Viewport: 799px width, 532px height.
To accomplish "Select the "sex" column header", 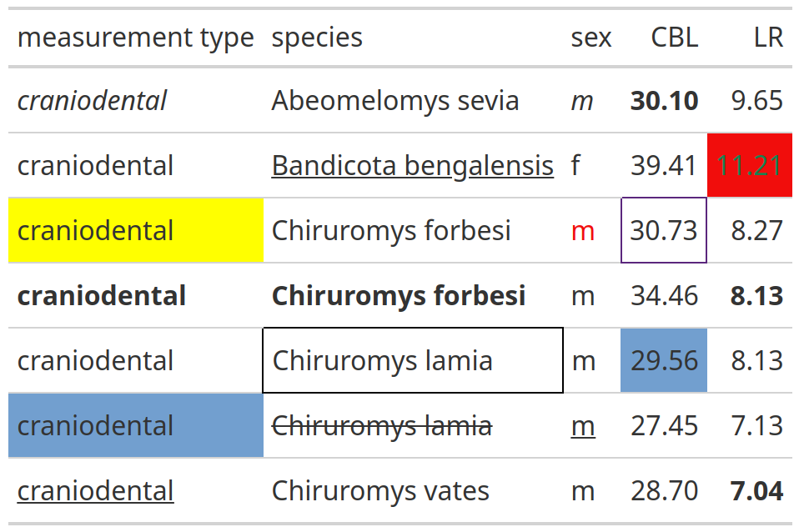I will pyautogui.click(x=590, y=38).
